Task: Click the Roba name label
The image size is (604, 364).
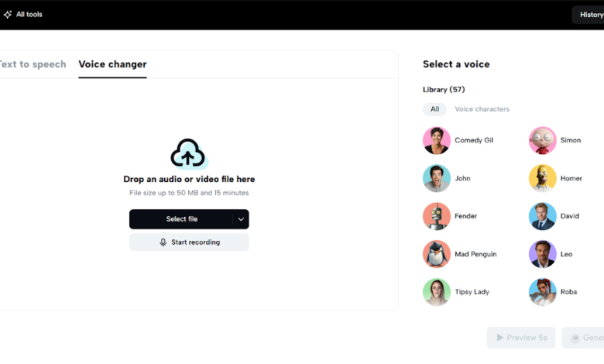Action: click(x=568, y=292)
